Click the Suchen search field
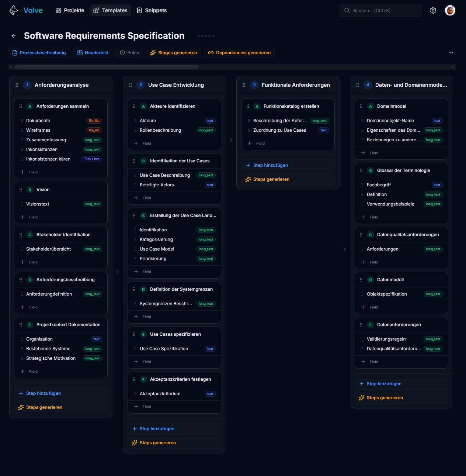This screenshot has height=476, width=466. click(x=380, y=10)
